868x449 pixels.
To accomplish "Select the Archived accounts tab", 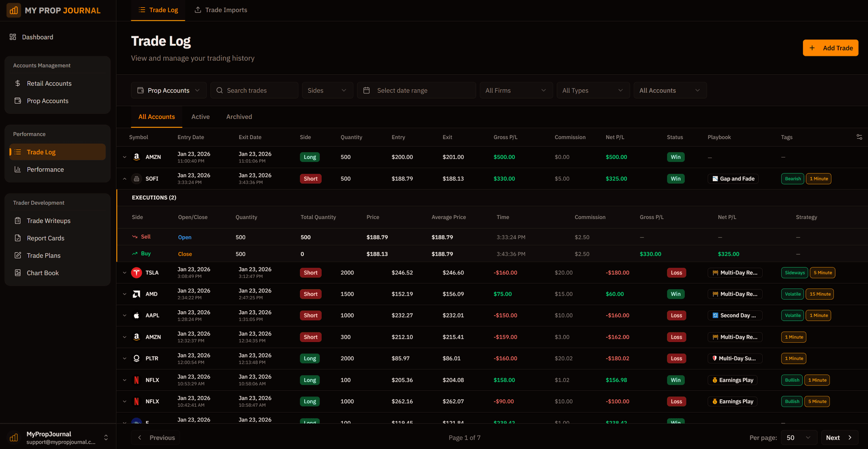I will pyautogui.click(x=239, y=117).
